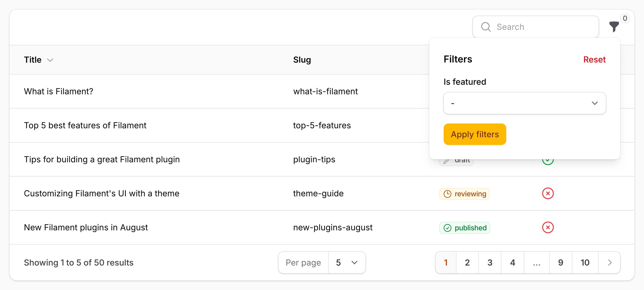Go to next page with arrow
The width and height of the screenshot is (644, 290).
coord(609,263)
